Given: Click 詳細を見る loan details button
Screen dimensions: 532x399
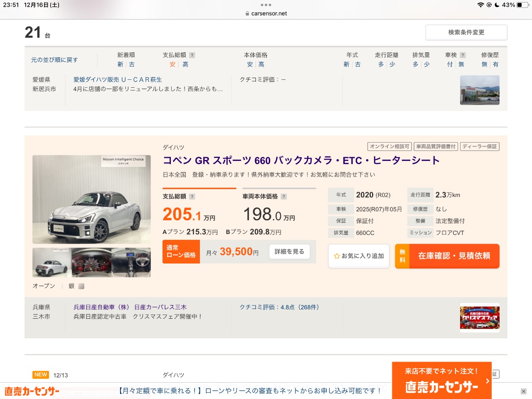Looking at the screenshot, I should pos(289,251).
